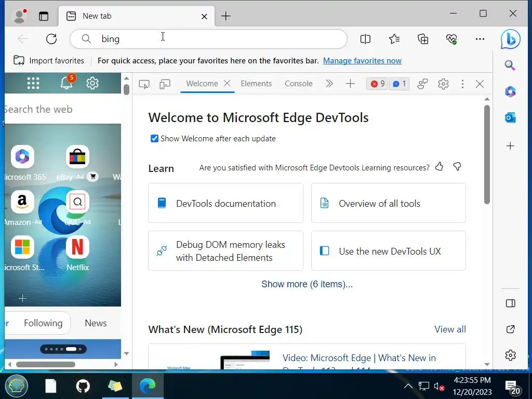Expand More tabs chevron in DevTools
Viewport: 532px width, 399px height.
click(329, 84)
